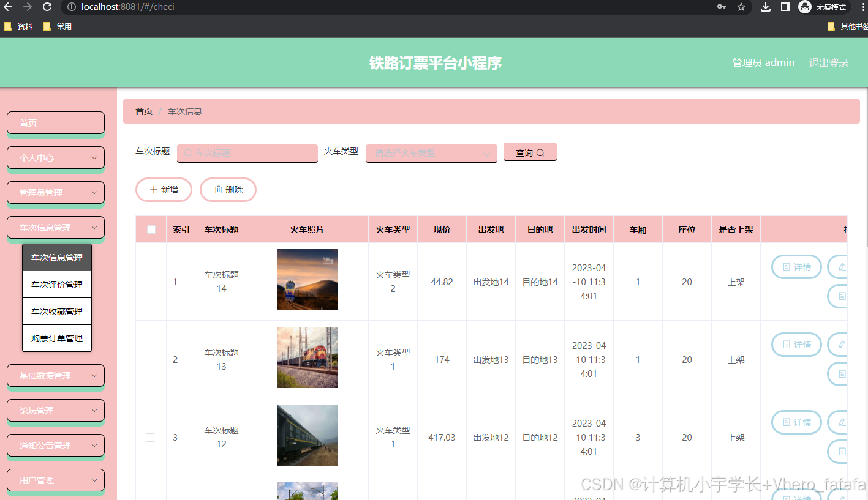Screen dimensions: 868x500
Task: Click the browser address bar URL
Action: pyautogui.click(x=128, y=7)
